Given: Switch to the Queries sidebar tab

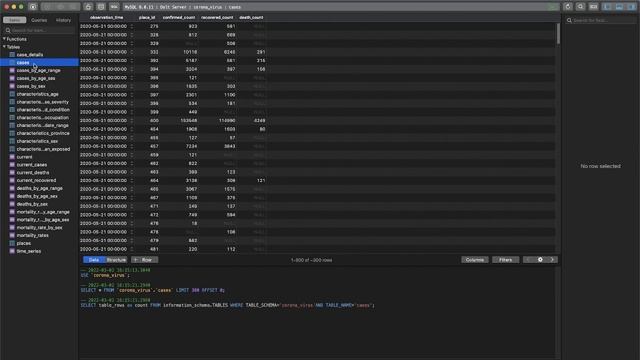Looking at the screenshot, I should click(39, 20).
